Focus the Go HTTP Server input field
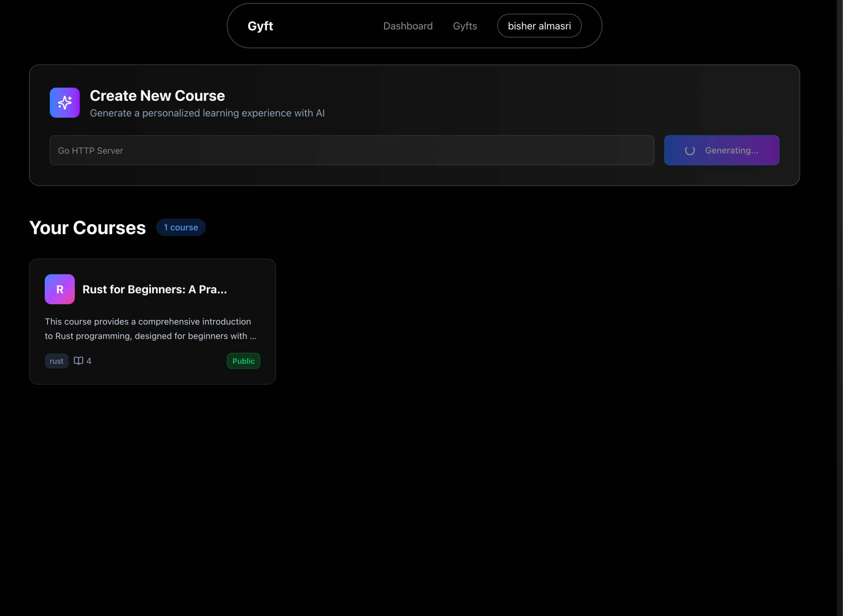Image resolution: width=843 pixels, height=616 pixels. 351,150
